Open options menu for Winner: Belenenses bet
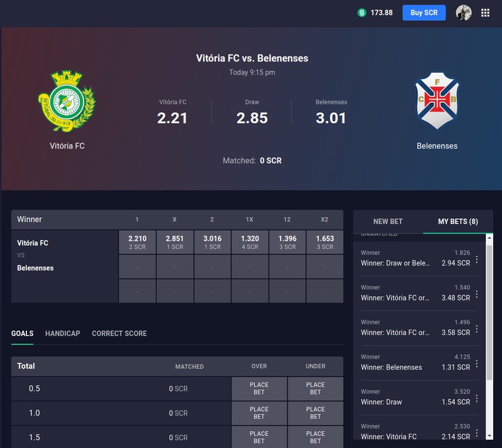The width and height of the screenshot is (502, 448). click(477, 363)
